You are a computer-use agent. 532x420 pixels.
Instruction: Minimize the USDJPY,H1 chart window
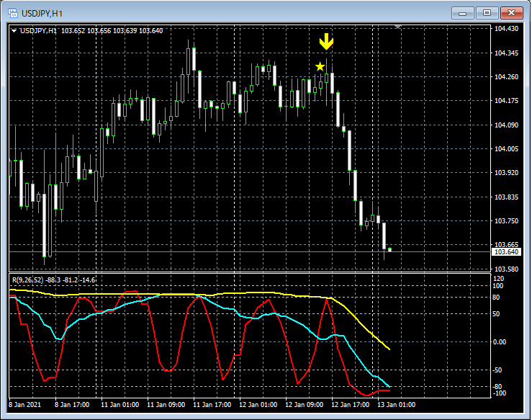point(462,12)
